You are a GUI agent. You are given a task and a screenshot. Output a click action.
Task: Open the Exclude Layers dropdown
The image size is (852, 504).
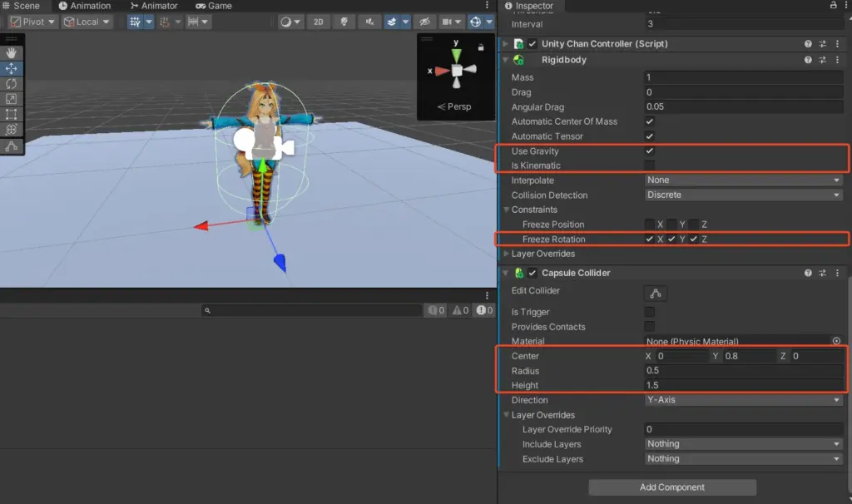pyautogui.click(x=743, y=459)
